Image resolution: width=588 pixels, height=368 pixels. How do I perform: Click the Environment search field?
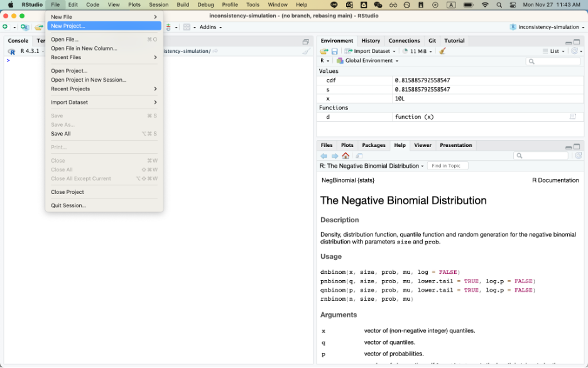pos(553,61)
